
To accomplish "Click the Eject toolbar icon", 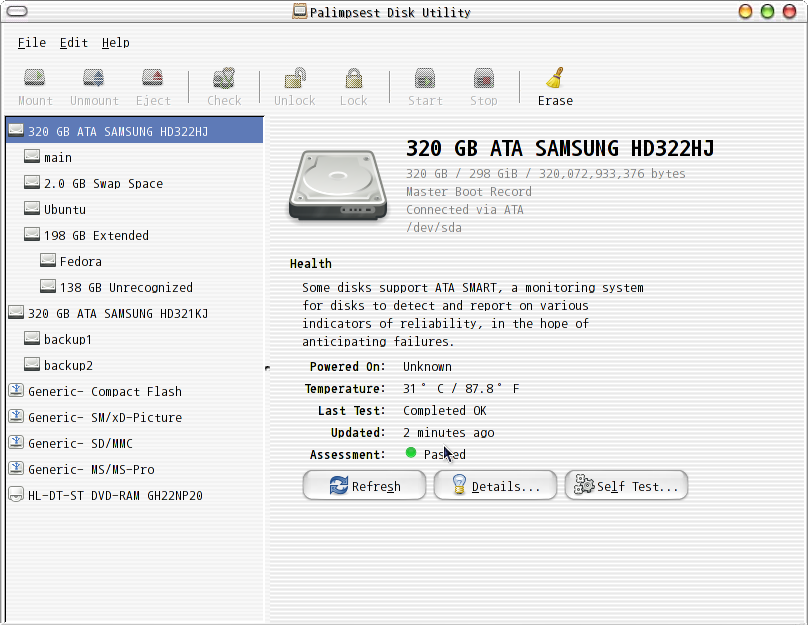I will pyautogui.click(x=153, y=78).
